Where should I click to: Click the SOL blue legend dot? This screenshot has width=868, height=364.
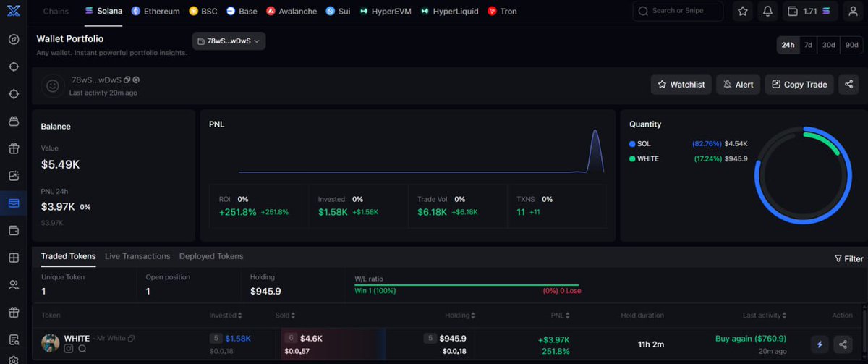[632, 144]
